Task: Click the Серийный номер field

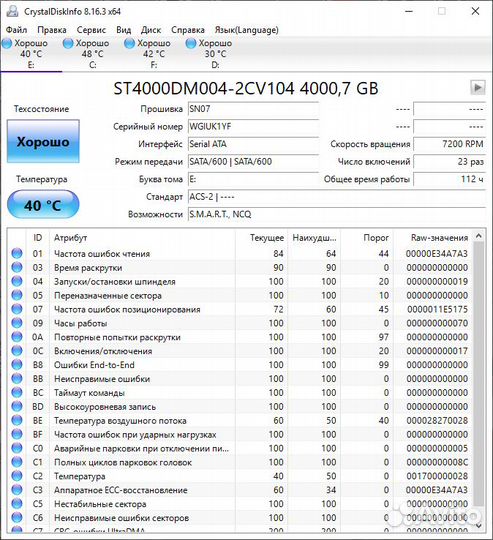Action: 253,127
